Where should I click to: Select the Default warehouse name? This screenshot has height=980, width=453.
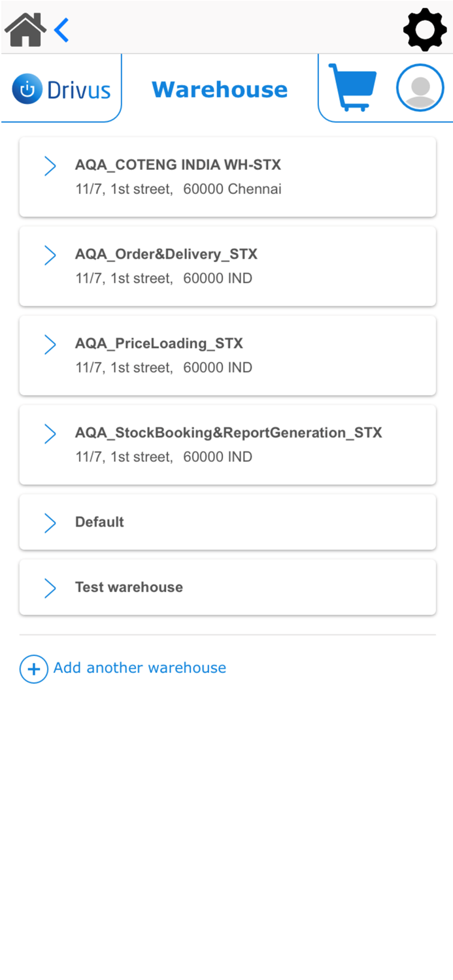click(99, 522)
